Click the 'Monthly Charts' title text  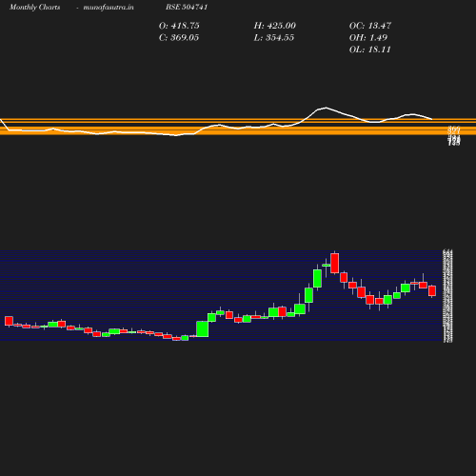[x=35, y=7]
